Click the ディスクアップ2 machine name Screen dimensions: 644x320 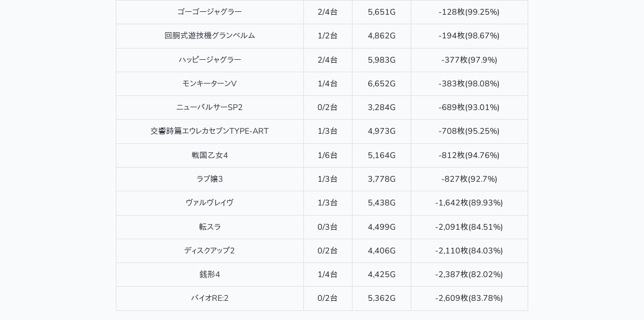point(210,251)
